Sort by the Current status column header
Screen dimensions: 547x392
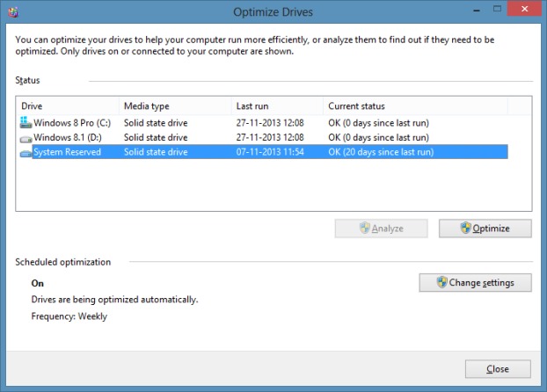(415, 106)
